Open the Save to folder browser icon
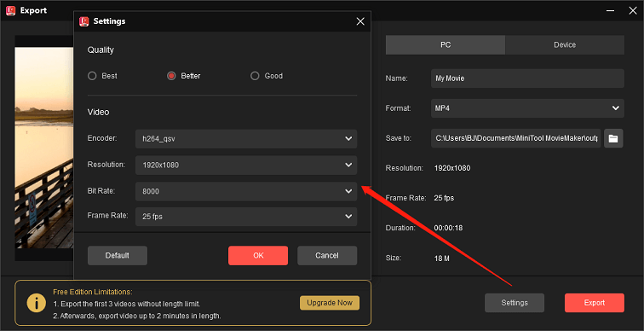 point(613,138)
